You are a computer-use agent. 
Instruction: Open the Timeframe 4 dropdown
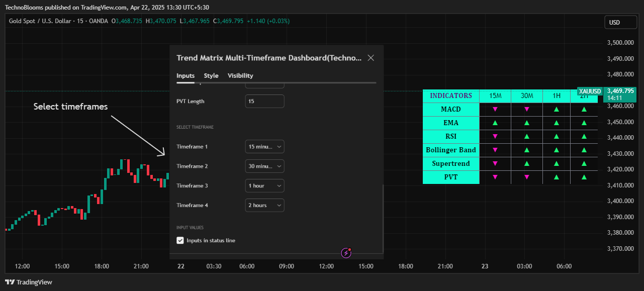264,206
